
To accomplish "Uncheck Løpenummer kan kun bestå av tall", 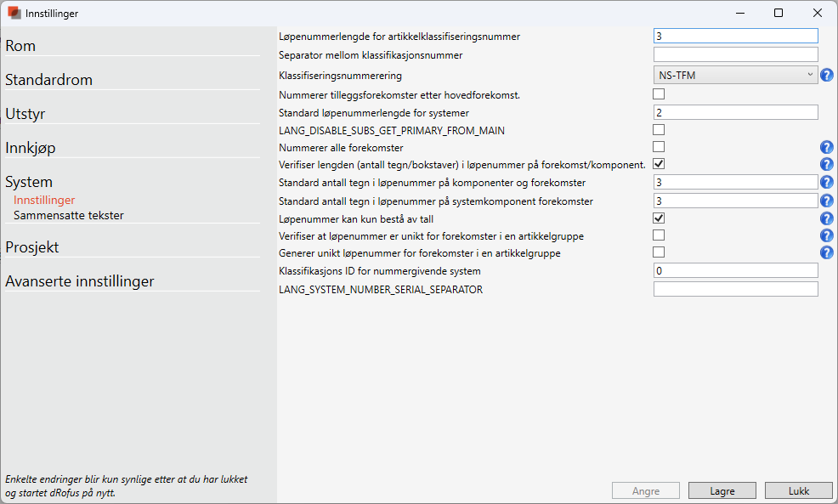I will pos(659,218).
